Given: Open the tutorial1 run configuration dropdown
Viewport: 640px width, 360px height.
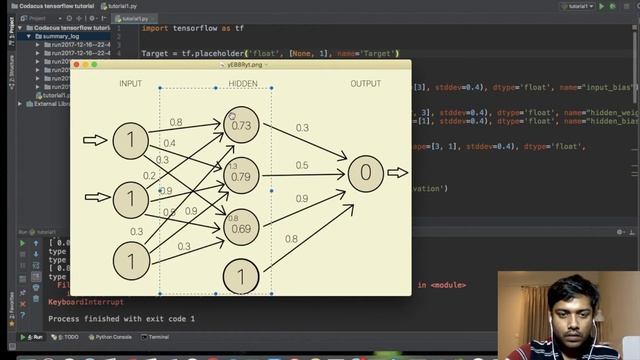Looking at the screenshot, I should point(577,6).
